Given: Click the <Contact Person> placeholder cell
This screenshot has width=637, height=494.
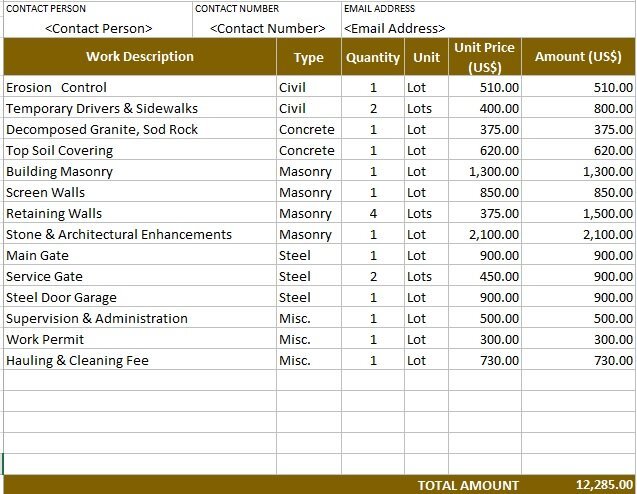Looking at the screenshot, I should coord(98,28).
